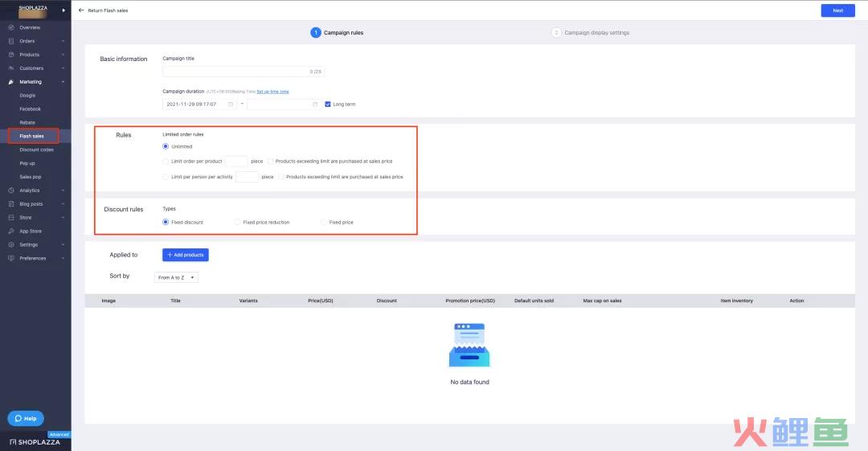Click the Limit per person per activity piece input

(x=247, y=177)
